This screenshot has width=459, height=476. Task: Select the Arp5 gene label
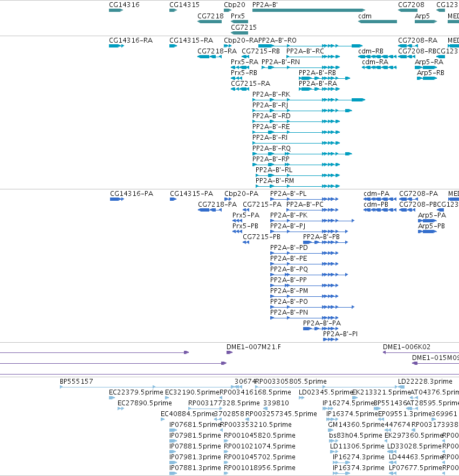pos(422,16)
